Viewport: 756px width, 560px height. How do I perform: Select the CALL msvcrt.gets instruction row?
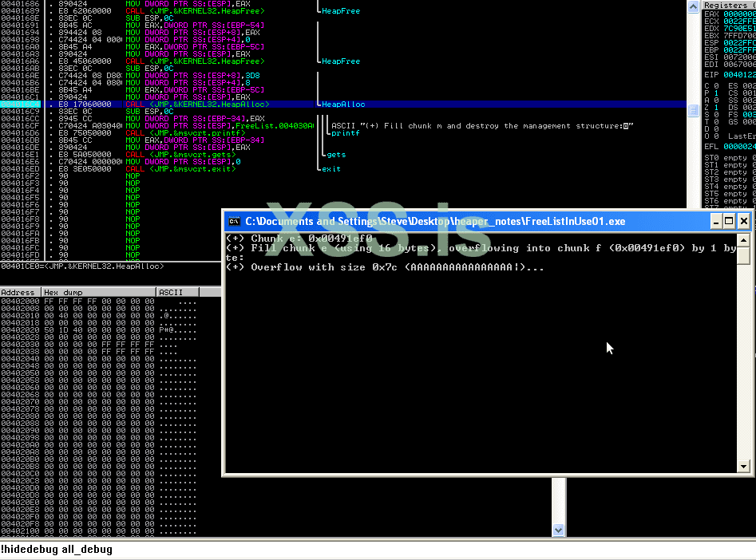click(x=343, y=155)
